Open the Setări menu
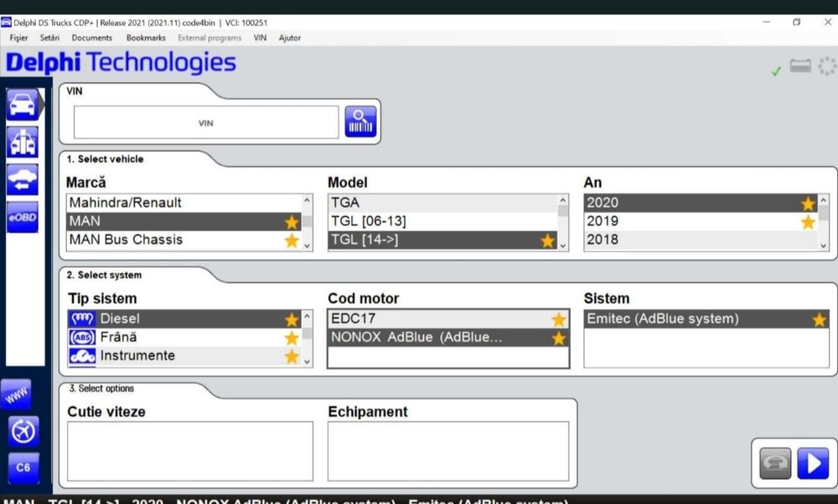838x504 pixels. pos(49,38)
